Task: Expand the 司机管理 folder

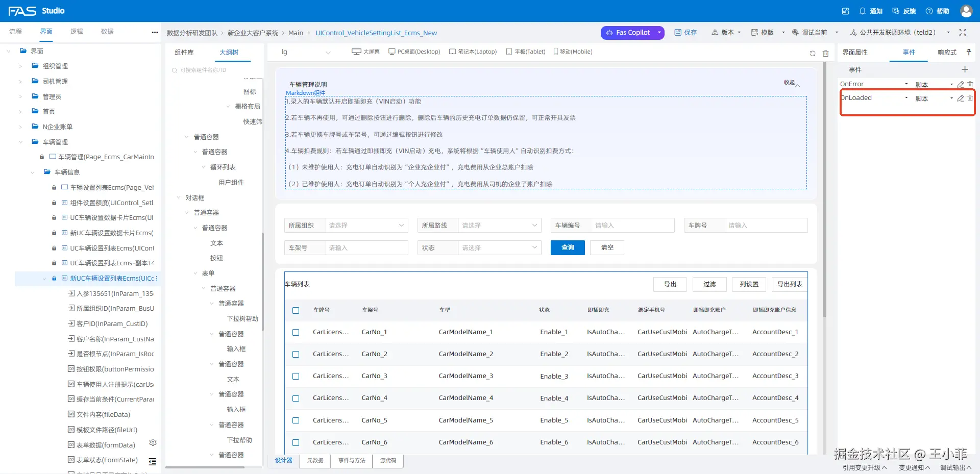Action: click(x=20, y=82)
